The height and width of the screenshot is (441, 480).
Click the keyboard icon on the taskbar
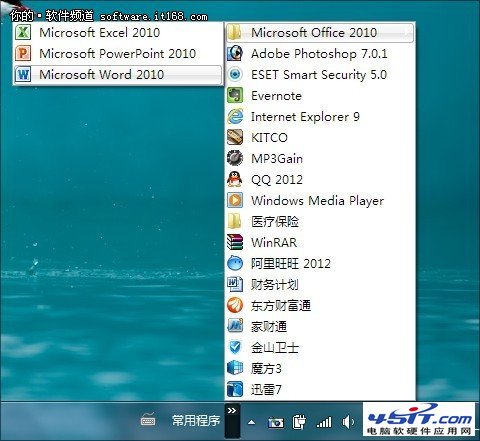148,420
